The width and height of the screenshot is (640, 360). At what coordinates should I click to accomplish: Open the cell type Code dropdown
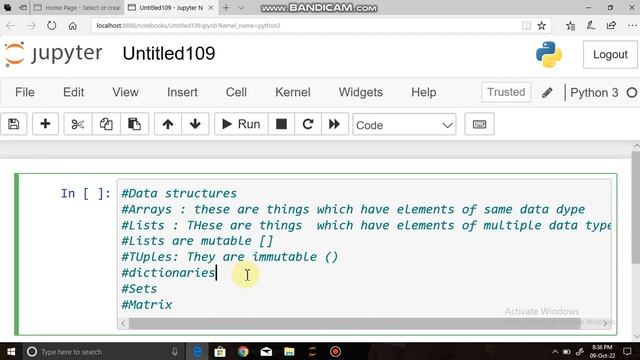click(404, 124)
